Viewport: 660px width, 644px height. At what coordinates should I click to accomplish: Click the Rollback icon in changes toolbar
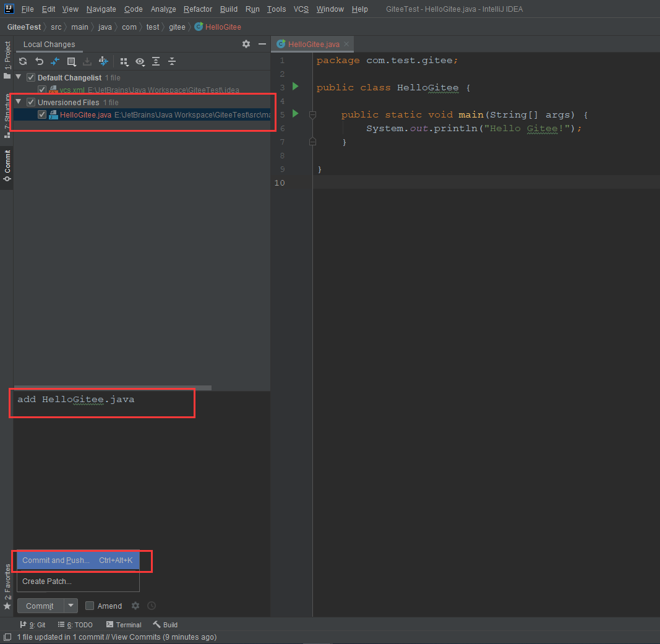pos(39,61)
